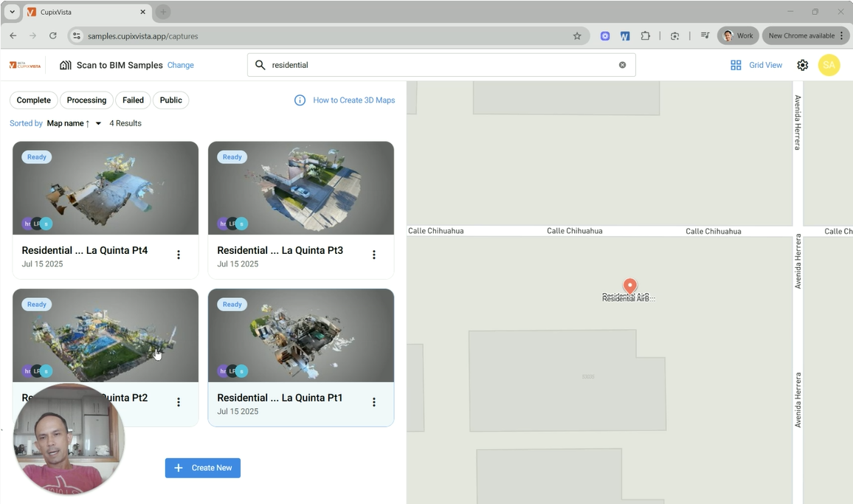This screenshot has width=853, height=504.
Task: Open options menu for La Quinta Pt4
Action: 179,255
